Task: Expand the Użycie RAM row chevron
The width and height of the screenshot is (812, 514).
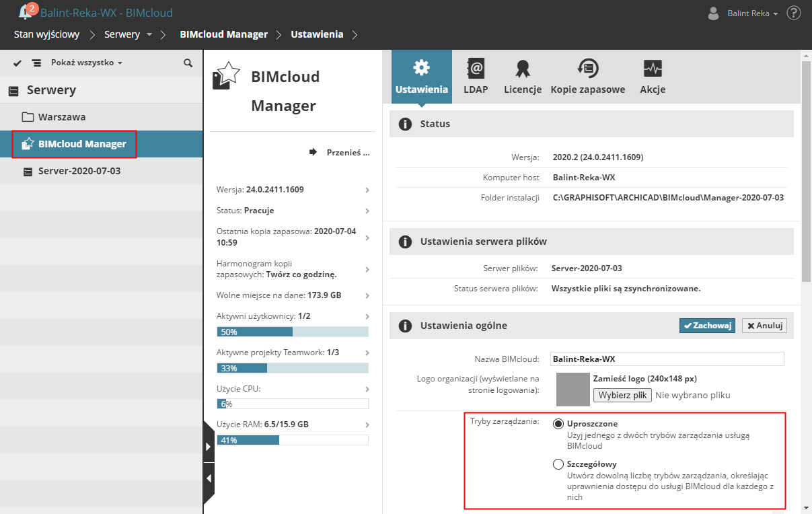Action: (367, 425)
